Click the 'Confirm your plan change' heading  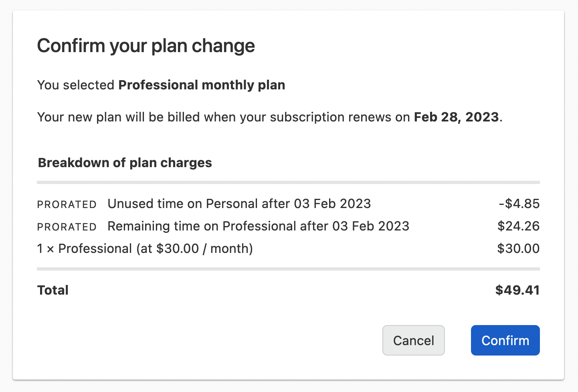(x=146, y=46)
